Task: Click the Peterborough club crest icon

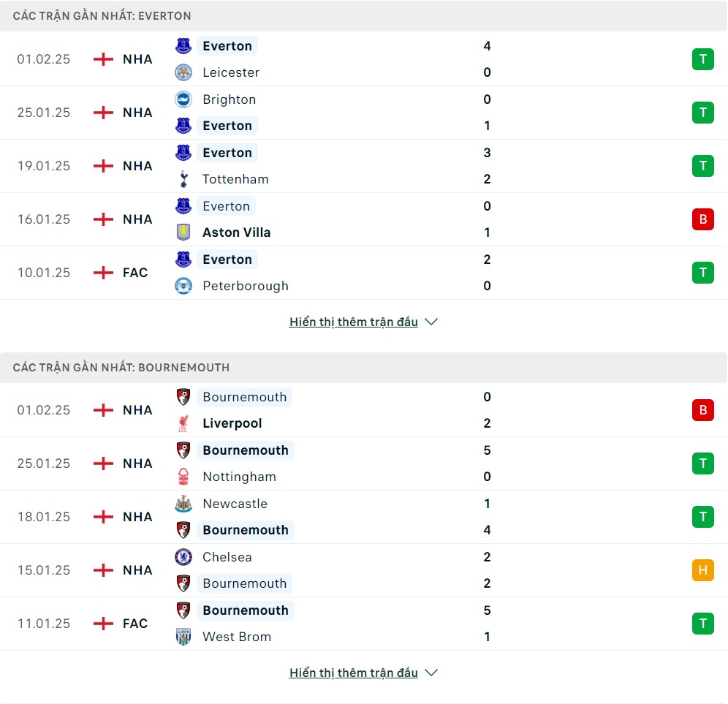Action: [183, 286]
